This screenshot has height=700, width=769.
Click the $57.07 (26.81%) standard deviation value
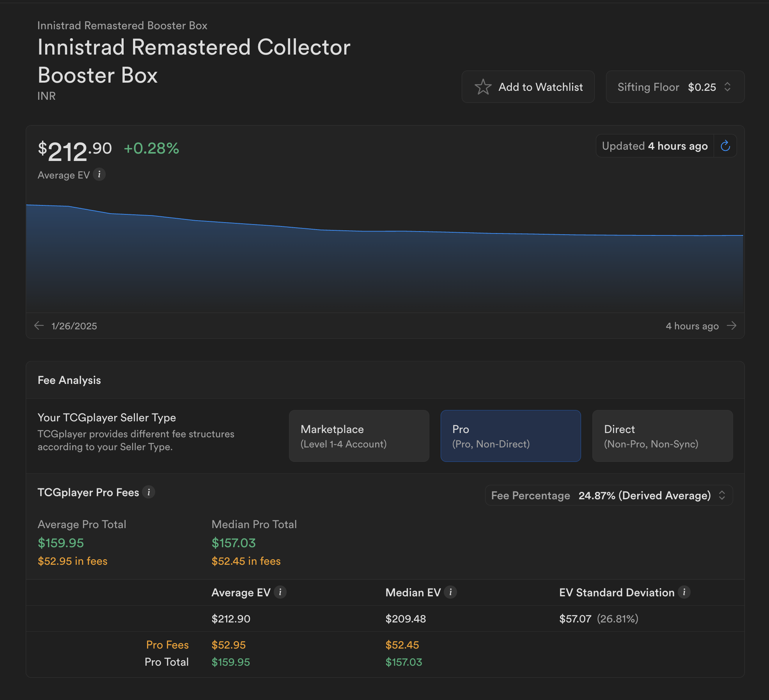599,619
